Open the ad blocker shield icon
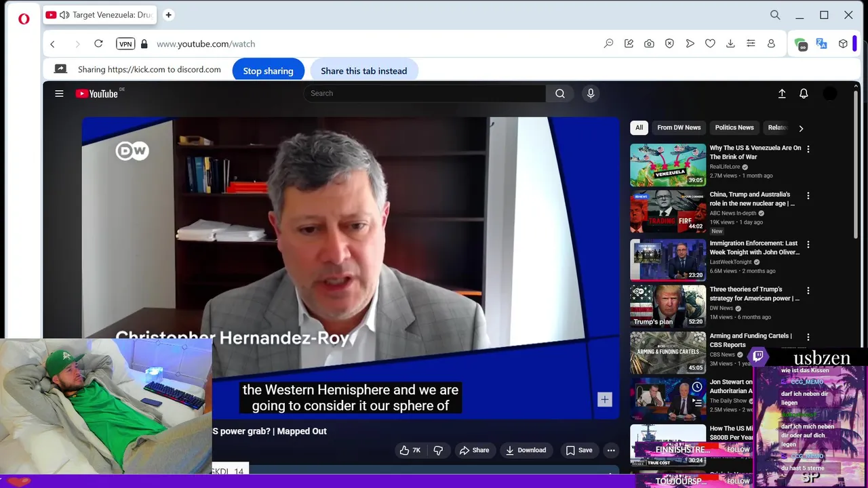The image size is (868, 488). [669, 43]
